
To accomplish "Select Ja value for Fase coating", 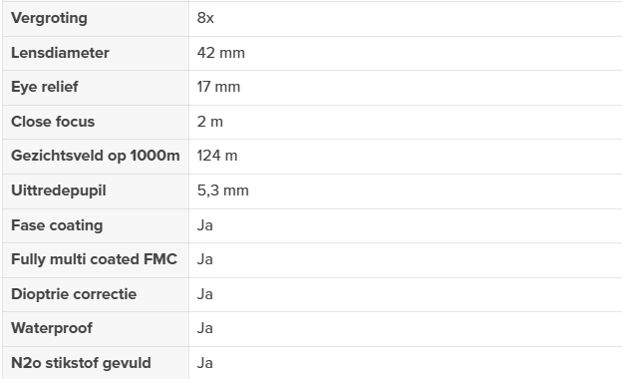I will pos(205,225).
